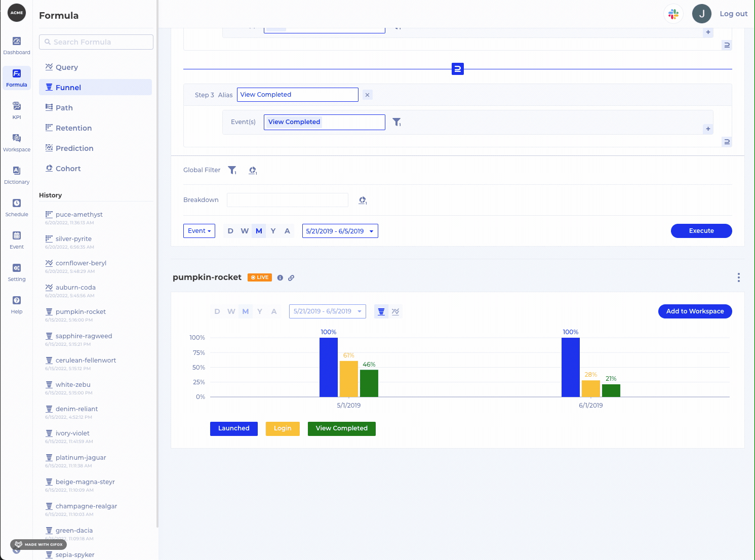Screen dimensions: 755x560
Task: Open the Formula sidebar icon
Action: tap(17, 78)
